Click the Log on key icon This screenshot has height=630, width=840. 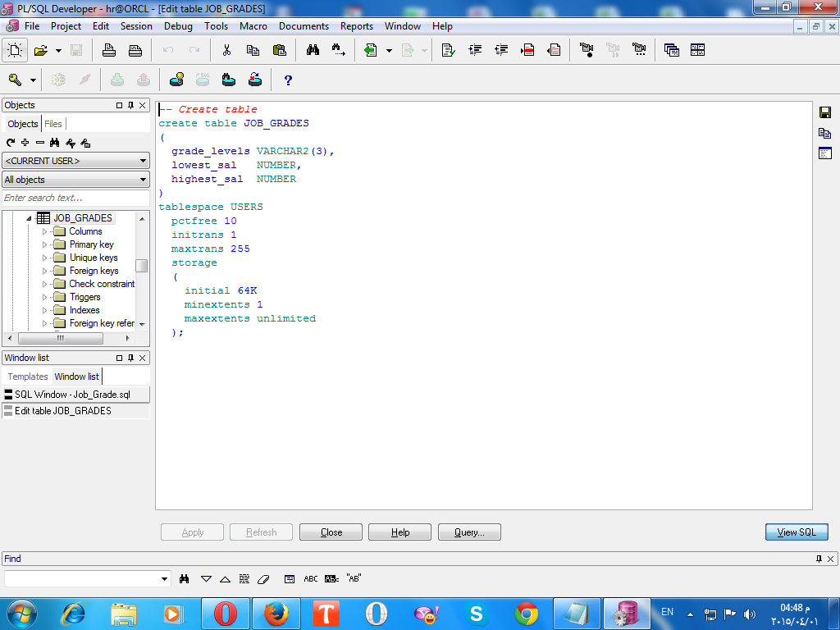pyautogui.click(x=15, y=80)
